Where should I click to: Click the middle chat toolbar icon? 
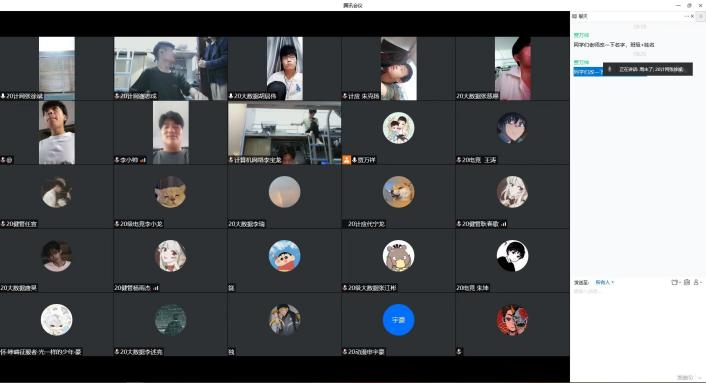(687, 282)
